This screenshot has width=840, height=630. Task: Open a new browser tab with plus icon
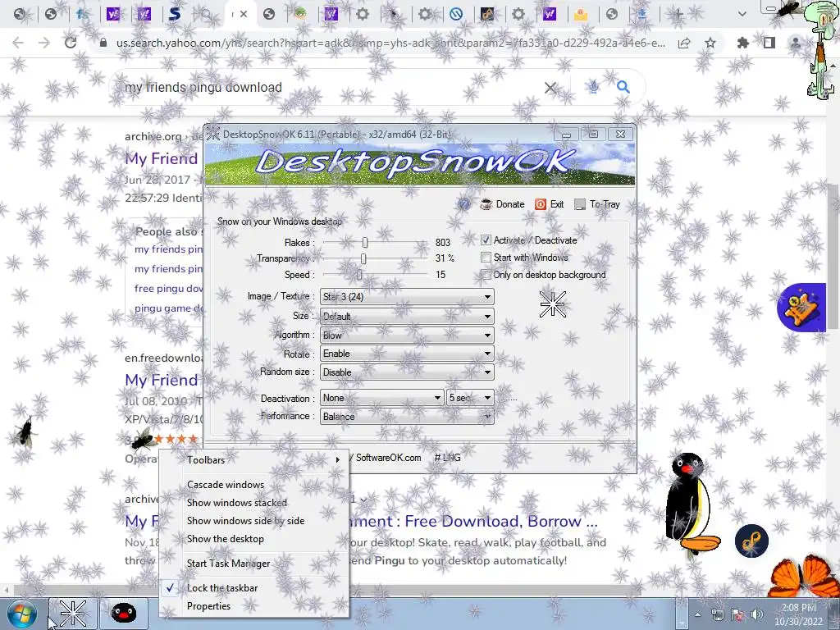point(677,15)
